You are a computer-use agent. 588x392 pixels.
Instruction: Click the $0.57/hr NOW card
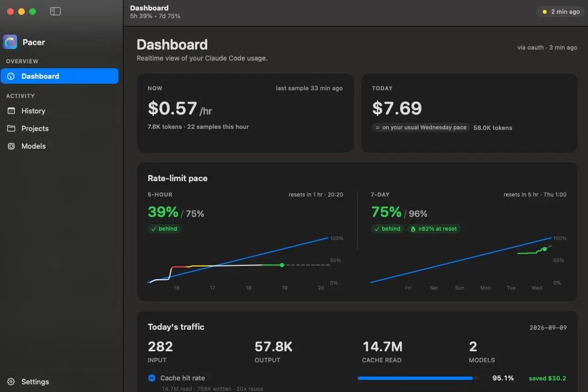tap(245, 113)
